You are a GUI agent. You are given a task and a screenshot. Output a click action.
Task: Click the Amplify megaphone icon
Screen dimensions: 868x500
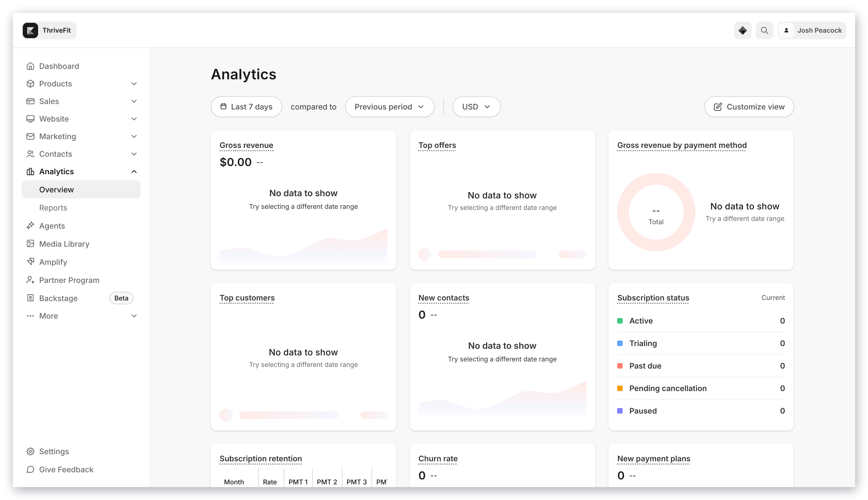(30, 262)
